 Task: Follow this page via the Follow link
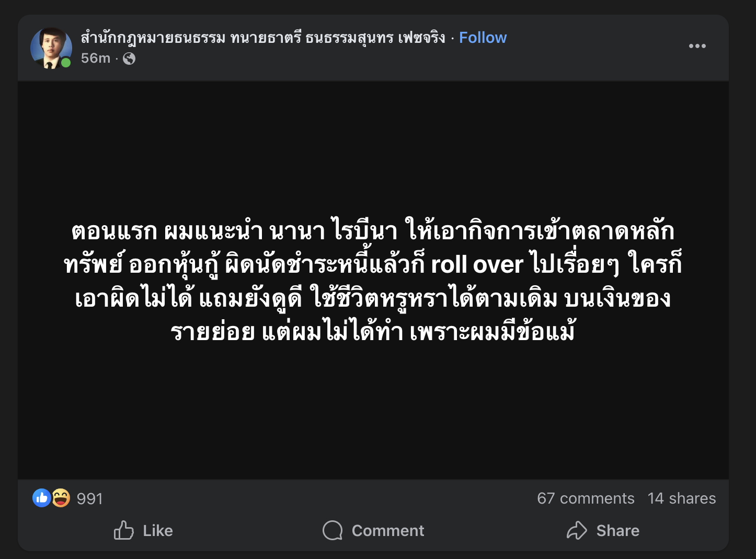(483, 38)
